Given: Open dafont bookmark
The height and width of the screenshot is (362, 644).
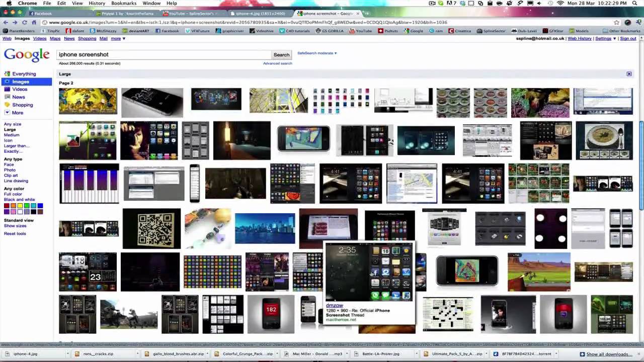Looking at the screenshot, I should 75,31.
